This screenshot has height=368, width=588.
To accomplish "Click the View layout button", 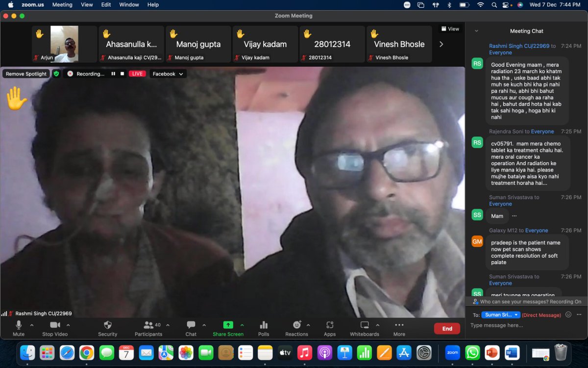I will 450,29.
